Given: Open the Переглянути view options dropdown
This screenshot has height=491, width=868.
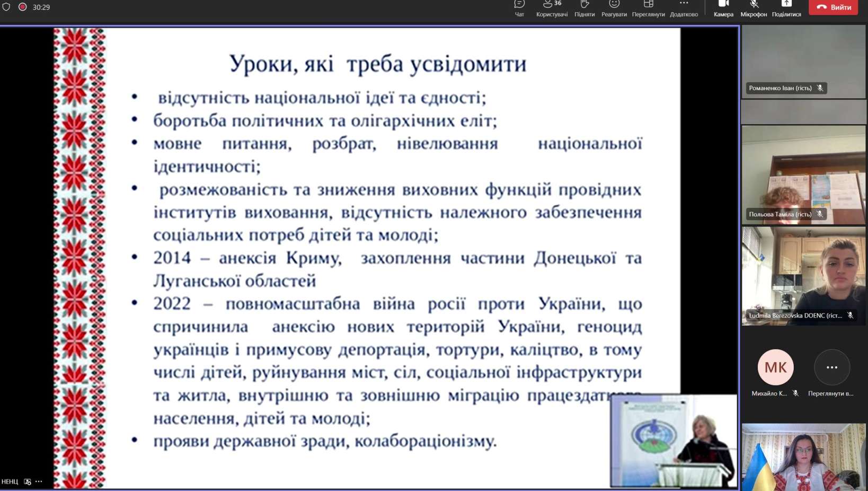Looking at the screenshot, I should point(648,7).
